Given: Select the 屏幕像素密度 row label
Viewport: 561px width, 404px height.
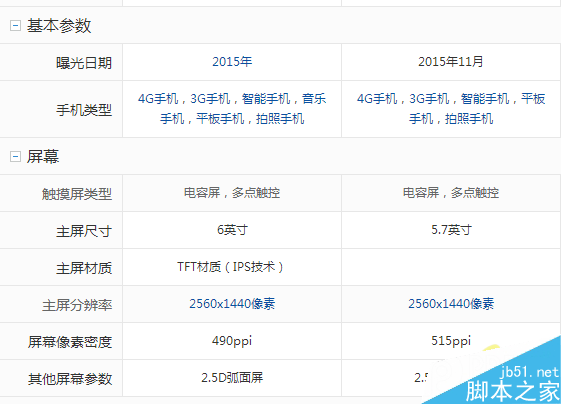Looking at the screenshot, I should point(70,342).
